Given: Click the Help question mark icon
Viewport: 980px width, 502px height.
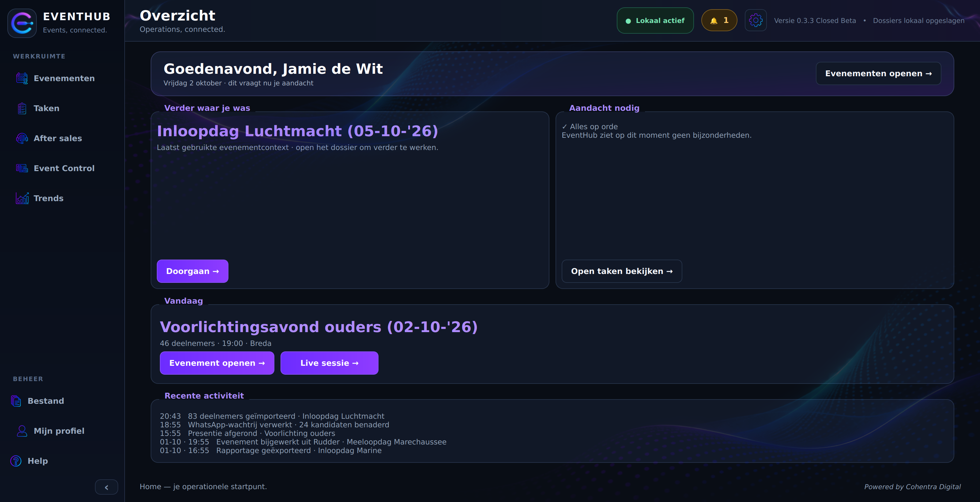Looking at the screenshot, I should click(16, 461).
